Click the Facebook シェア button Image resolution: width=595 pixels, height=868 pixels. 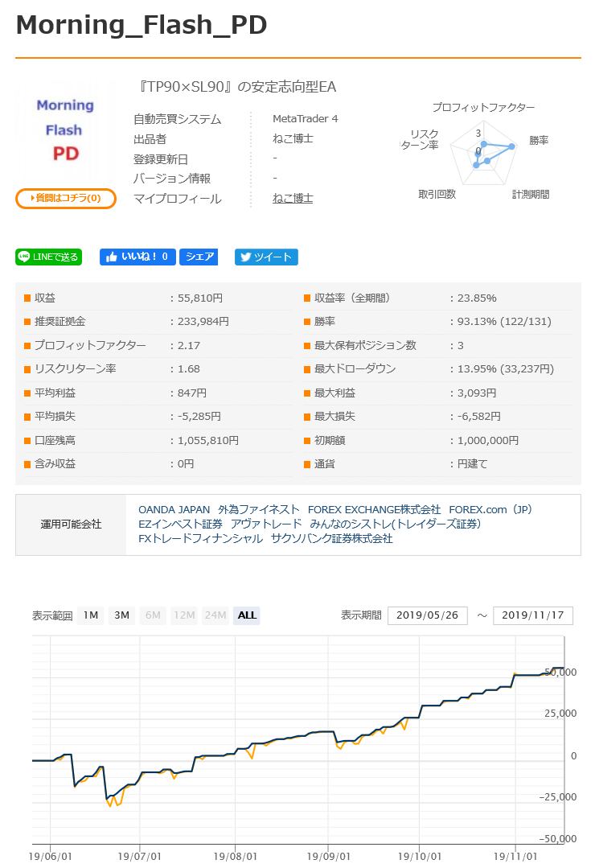[199, 257]
